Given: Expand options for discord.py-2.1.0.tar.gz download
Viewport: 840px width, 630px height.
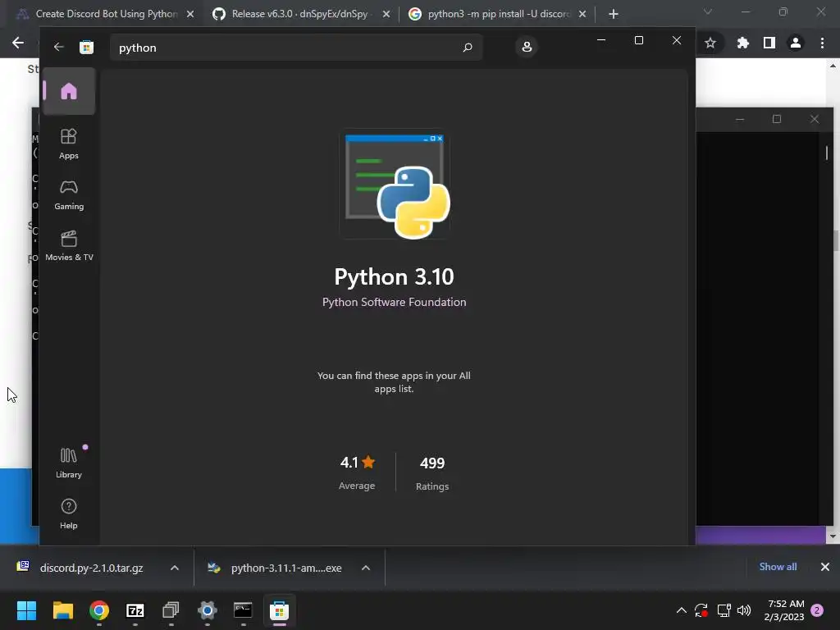Looking at the screenshot, I should [175, 568].
